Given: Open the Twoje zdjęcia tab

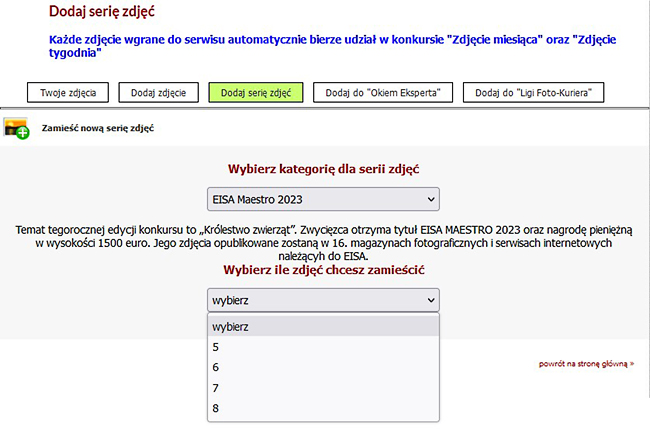Looking at the screenshot, I should [68, 92].
